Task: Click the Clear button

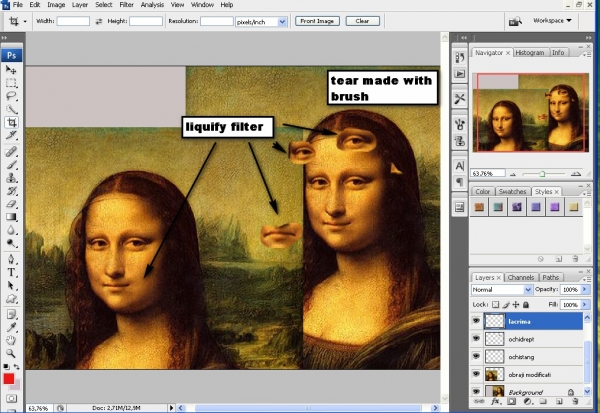Action: click(362, 21)
